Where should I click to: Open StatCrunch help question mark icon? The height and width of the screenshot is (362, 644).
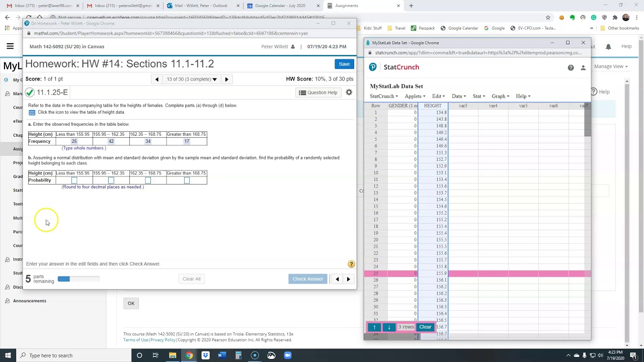(x=571, y=67)
